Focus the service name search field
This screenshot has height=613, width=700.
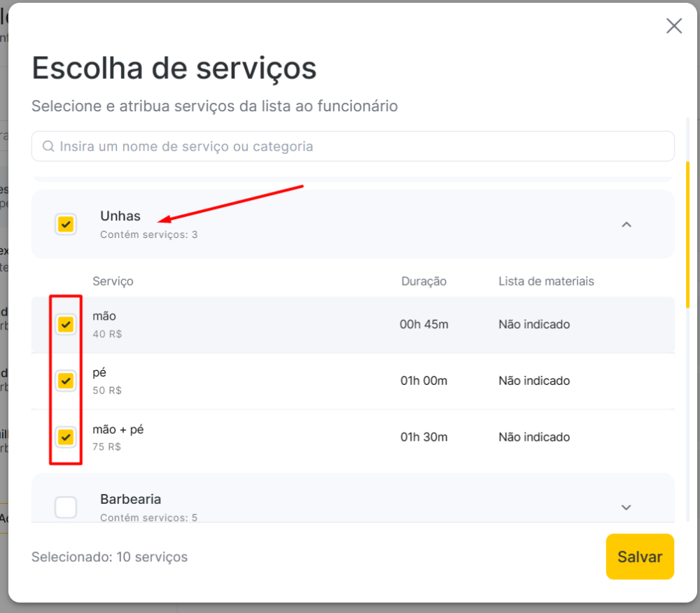point(353,146)
